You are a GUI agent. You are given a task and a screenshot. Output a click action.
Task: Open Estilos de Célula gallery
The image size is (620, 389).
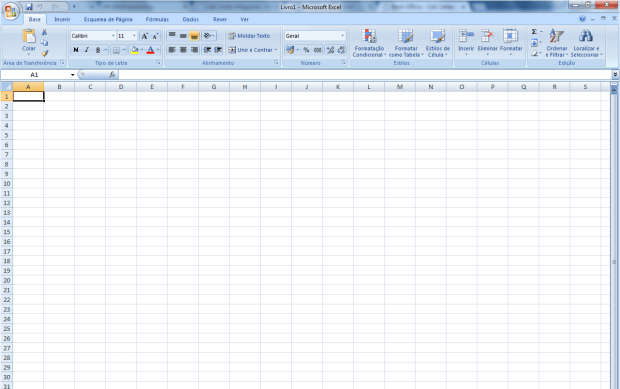tap(438, 43)
